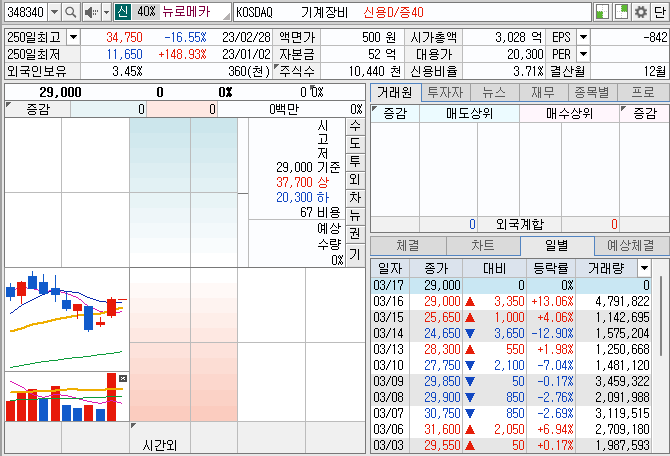Click the 기 side button
Viewport: 670px width, 456px height.
pos(355,254)
